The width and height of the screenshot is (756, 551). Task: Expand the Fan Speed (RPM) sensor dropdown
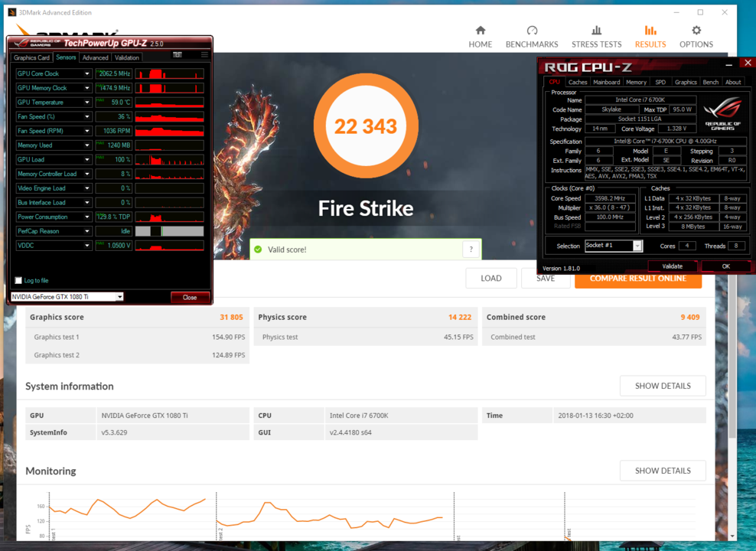[86, 131]
